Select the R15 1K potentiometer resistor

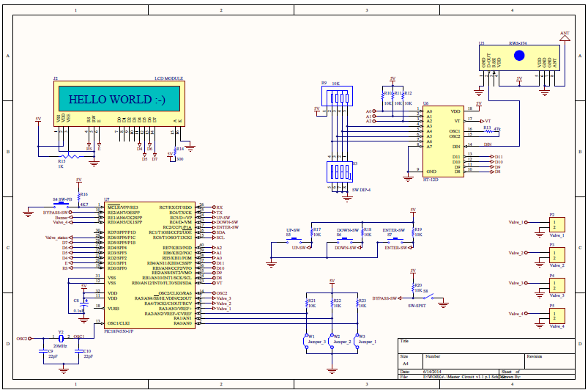(69, 156)
